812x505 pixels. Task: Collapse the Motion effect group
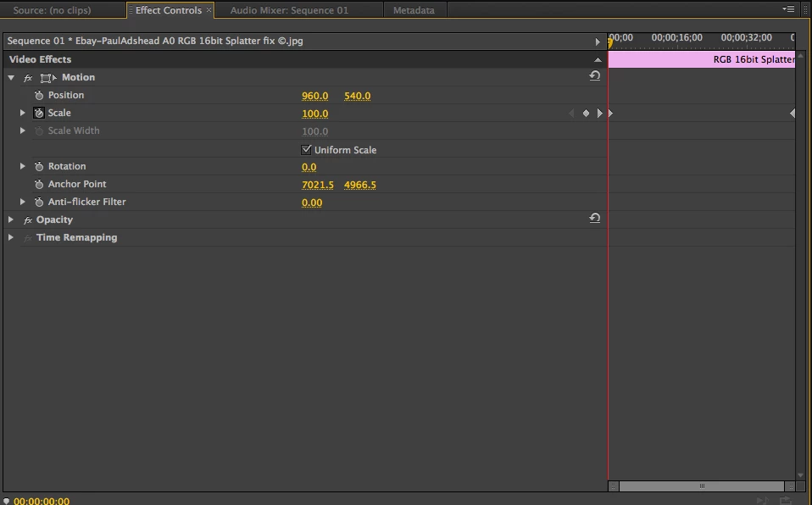11,78
